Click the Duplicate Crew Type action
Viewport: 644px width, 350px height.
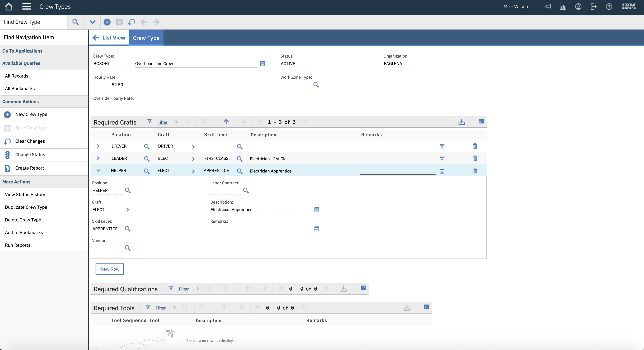[26, 207]
